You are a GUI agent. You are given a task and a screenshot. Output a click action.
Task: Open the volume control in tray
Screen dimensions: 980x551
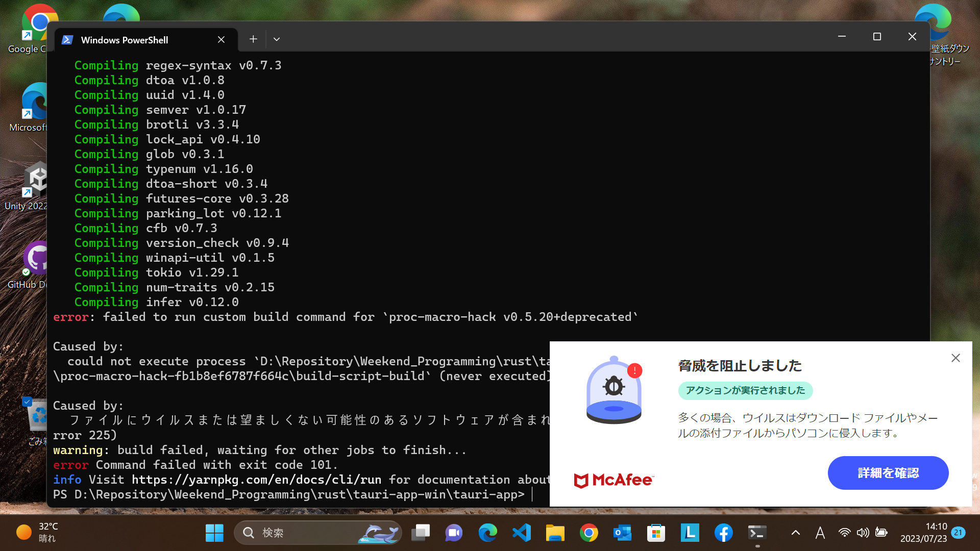(x=863, y=533)
